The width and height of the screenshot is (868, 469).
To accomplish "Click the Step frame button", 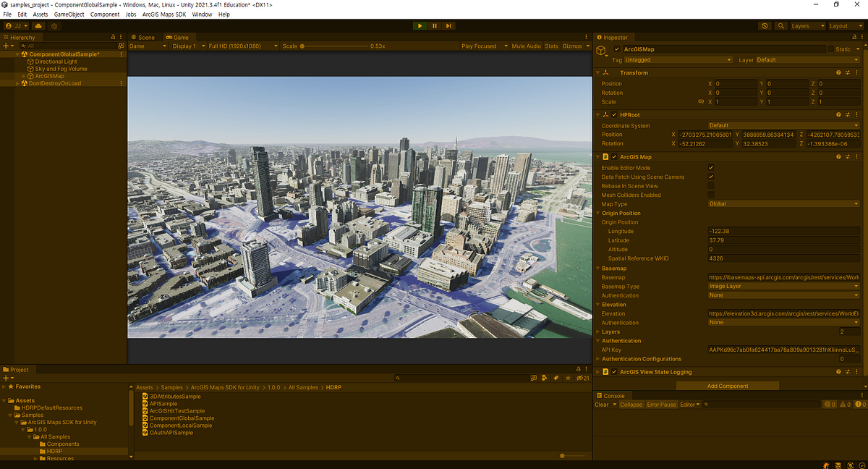I will (448, 25).
